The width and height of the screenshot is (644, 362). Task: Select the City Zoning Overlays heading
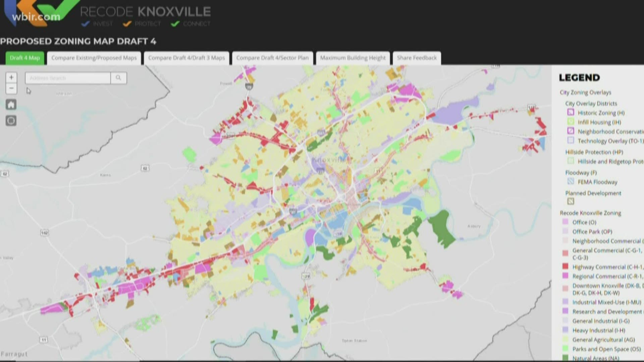(x=585, y=92)
